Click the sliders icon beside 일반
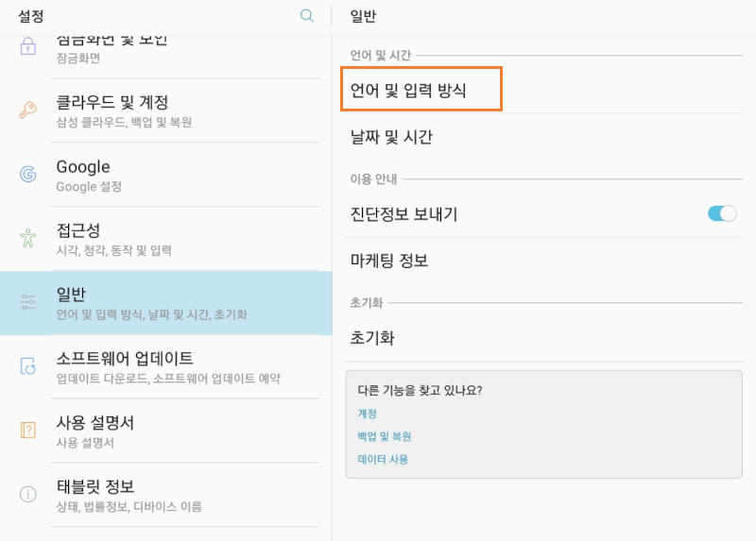Viewport: 756px width, 541px height. pyautogui.click(x=28, y=302)
